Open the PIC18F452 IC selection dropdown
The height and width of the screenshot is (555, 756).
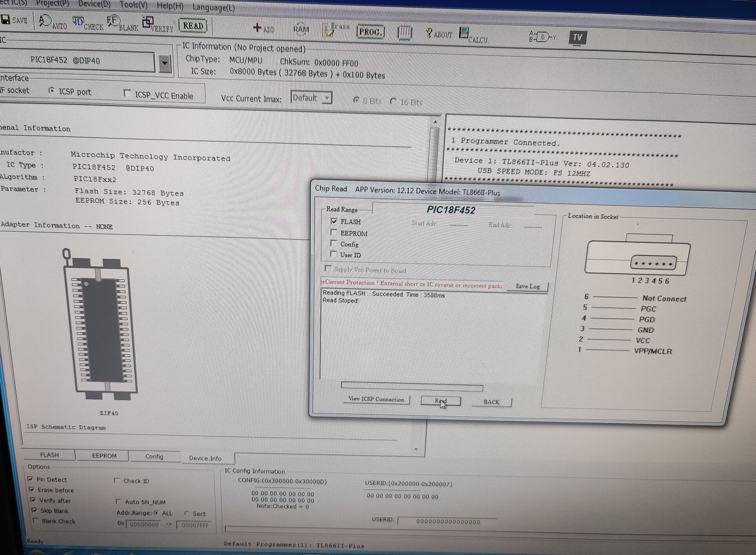(x=165, y=63)
